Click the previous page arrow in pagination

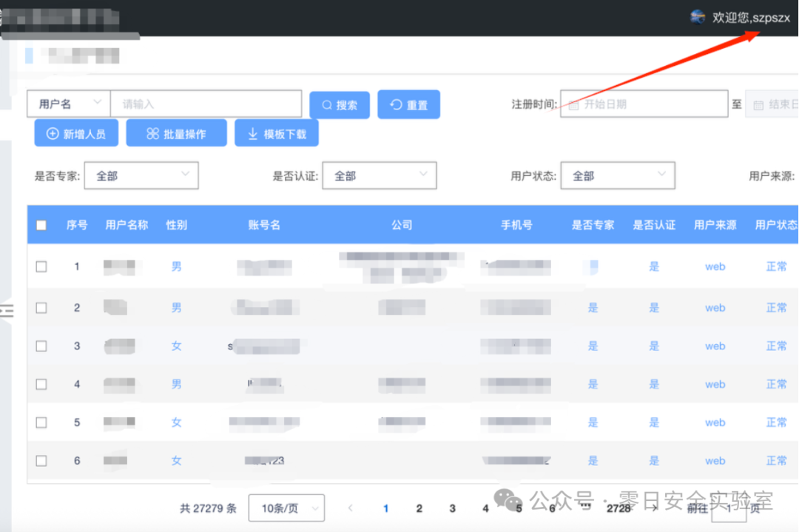(x=350, y=508)
